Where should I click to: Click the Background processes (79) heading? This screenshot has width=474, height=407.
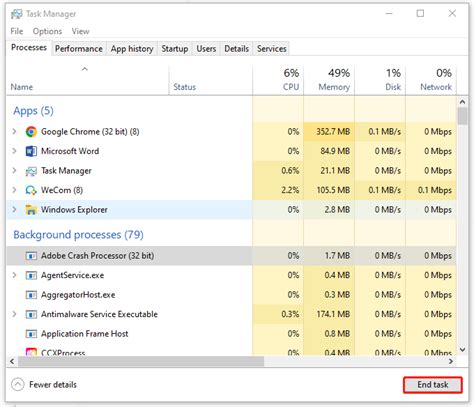point(78,235)
